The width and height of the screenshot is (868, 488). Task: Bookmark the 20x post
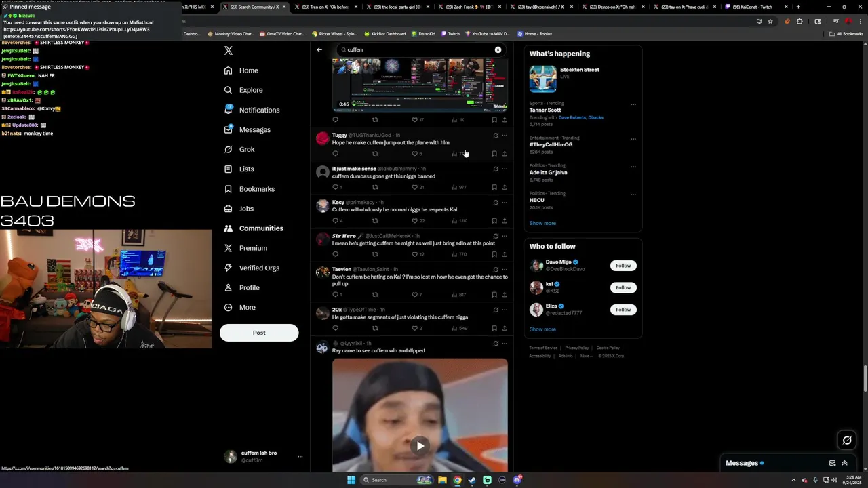coord(494,328)
